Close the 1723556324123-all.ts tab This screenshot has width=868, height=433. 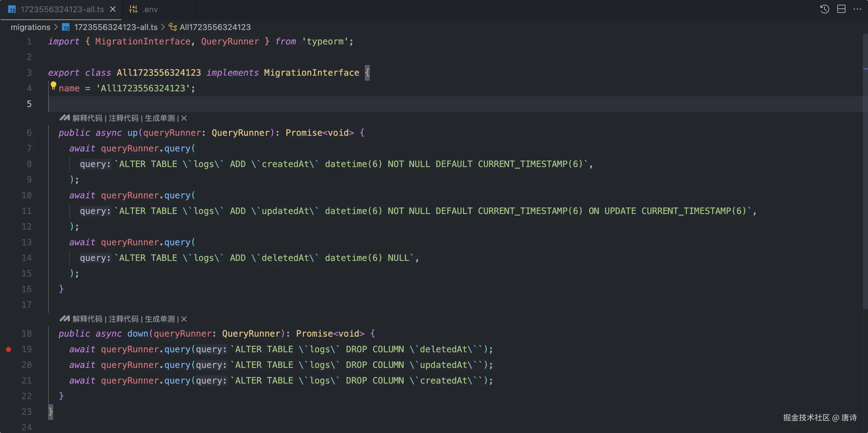113,9
